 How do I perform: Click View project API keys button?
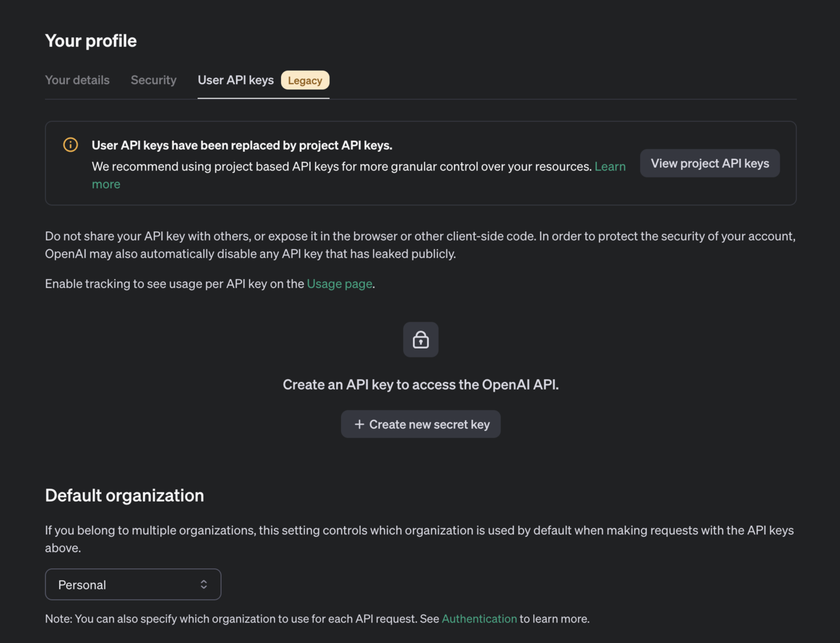[710, 163]
